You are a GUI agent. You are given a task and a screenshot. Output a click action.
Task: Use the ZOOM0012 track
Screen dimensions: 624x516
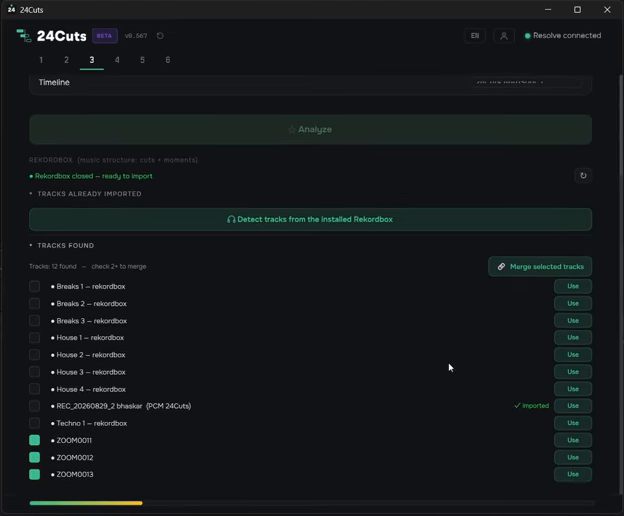tap(573, 458)
